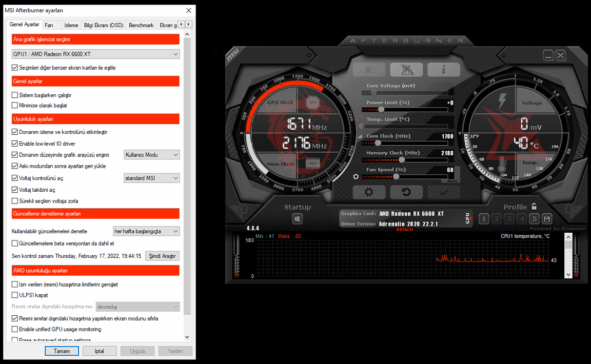The image size is (591, 364).
Task: Open Kombustor with the K button
Action: point(369,69)
